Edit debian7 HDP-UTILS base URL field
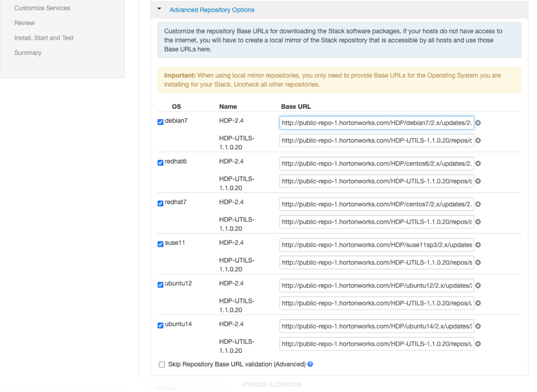Viewport: 537px width, 392px height. [377, 140]
